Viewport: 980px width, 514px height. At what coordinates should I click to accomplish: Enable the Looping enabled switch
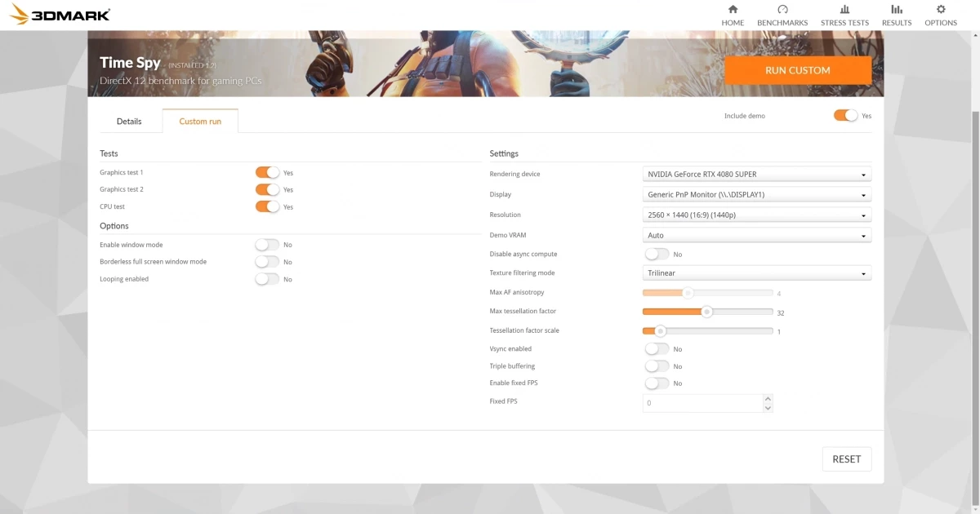pyautogui.click(x=267, y=279)
